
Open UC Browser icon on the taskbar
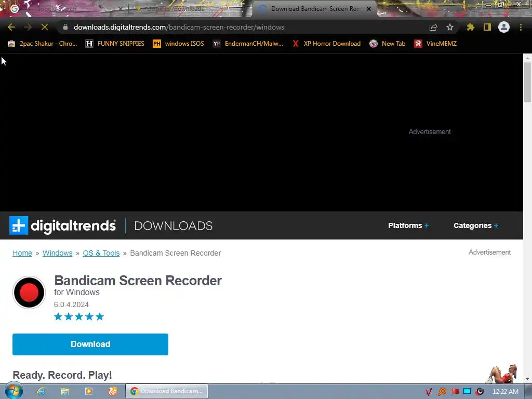pos(113,392)
